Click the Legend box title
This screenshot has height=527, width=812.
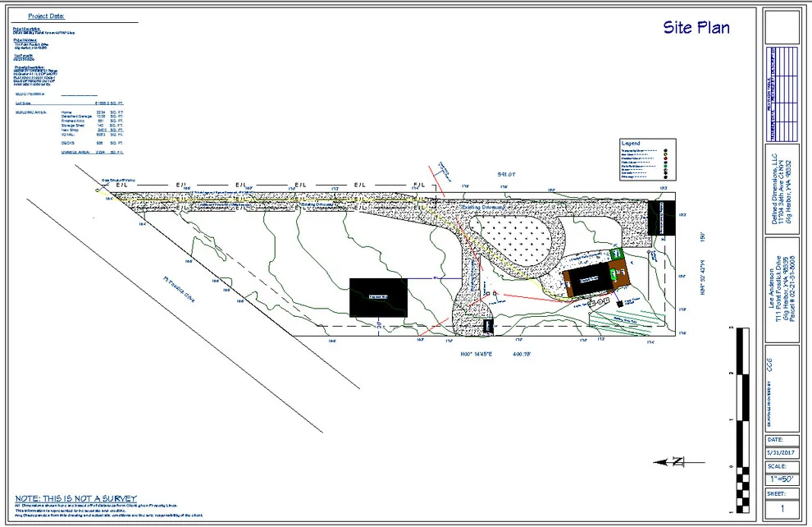631,143
